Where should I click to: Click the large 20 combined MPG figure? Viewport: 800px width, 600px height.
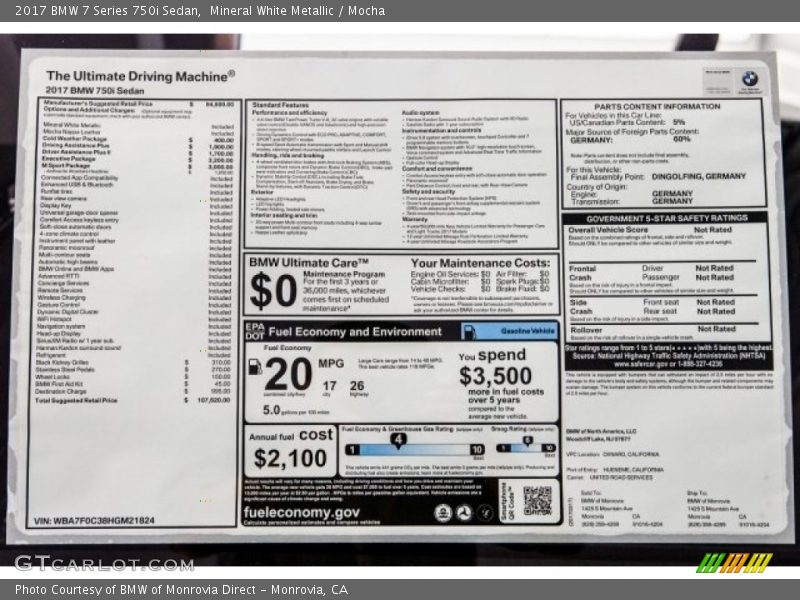(288, 374)
